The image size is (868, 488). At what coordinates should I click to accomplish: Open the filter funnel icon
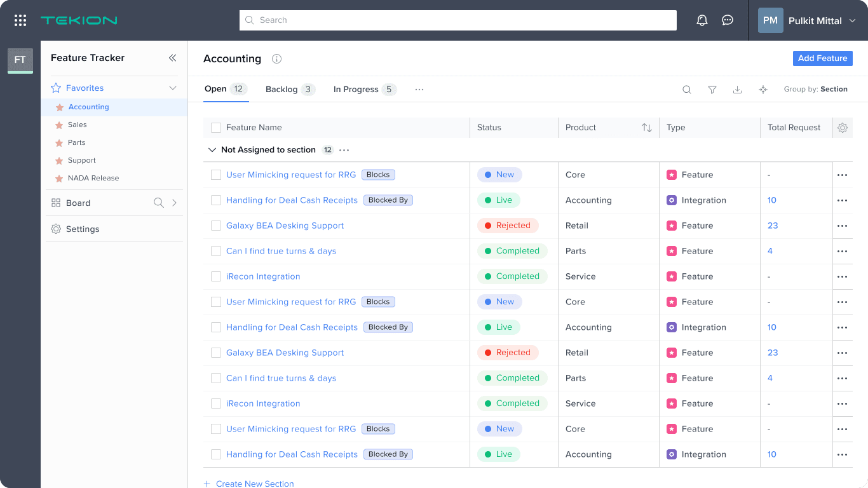pyautogui.click(x=712, y=90)
